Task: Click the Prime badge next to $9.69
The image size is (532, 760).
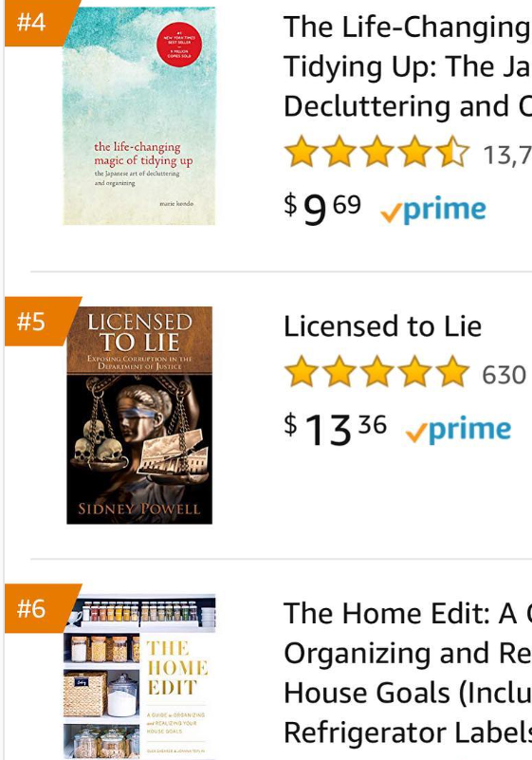Action: [x=433, y=211]
